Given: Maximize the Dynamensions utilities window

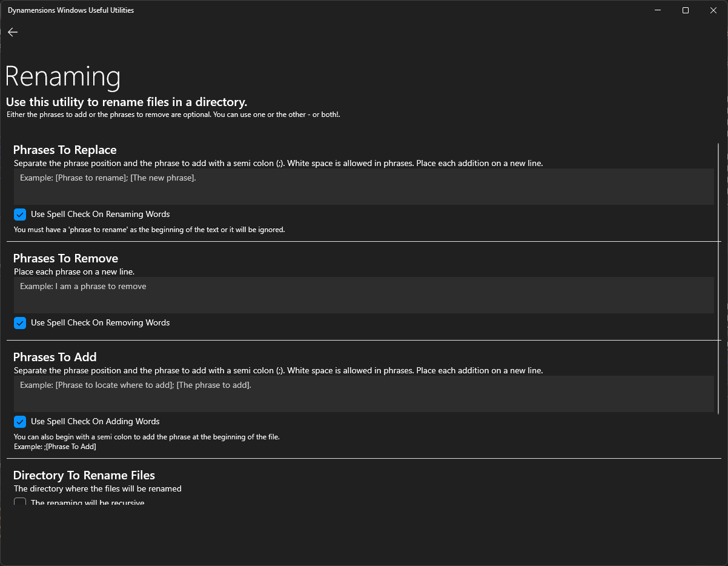Looking at the screenshot, I should click(685, 10).
